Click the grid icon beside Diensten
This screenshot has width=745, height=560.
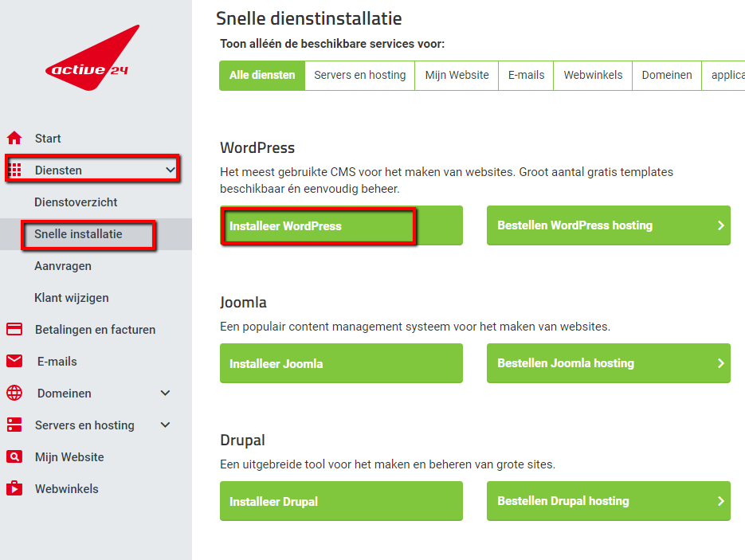(x=14, y=170)
